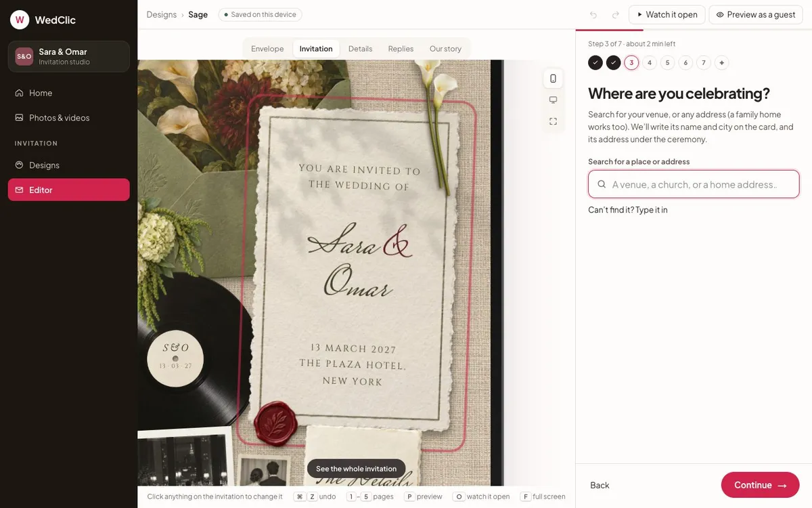Click See the whole invitation button

click(357, 469)
